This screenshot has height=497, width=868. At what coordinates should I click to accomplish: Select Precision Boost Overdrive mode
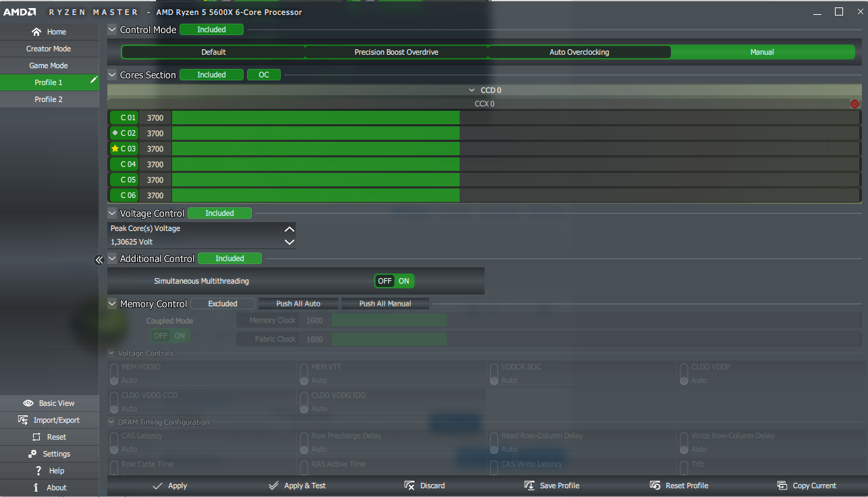[x=396, y=52]
